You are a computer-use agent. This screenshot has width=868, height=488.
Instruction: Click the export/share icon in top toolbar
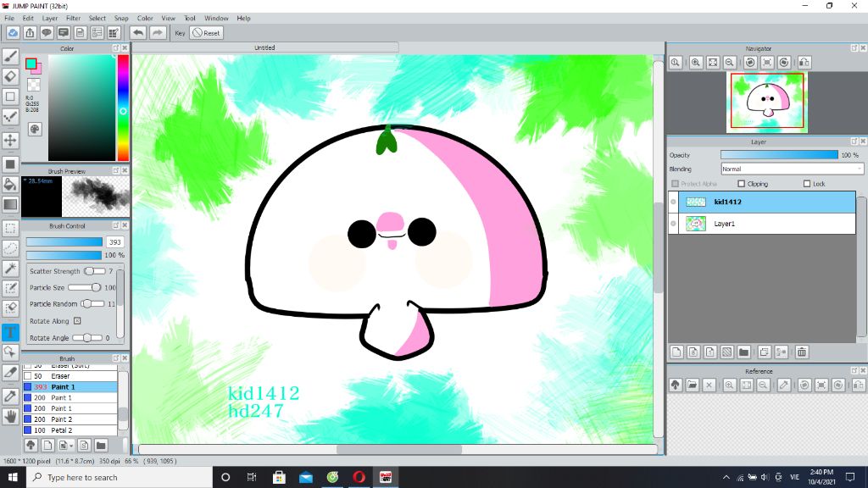(30, 33)
